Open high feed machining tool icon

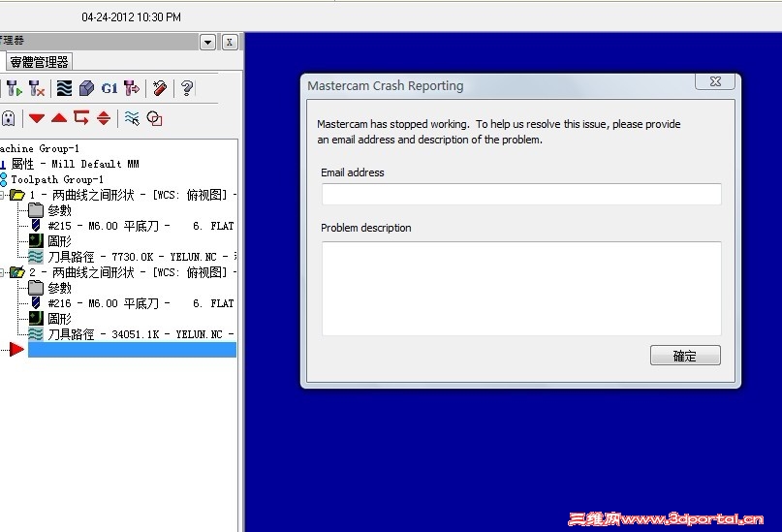132,88
